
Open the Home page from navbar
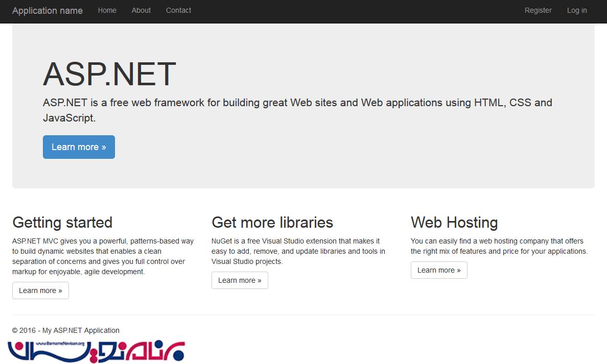point(107,10)
